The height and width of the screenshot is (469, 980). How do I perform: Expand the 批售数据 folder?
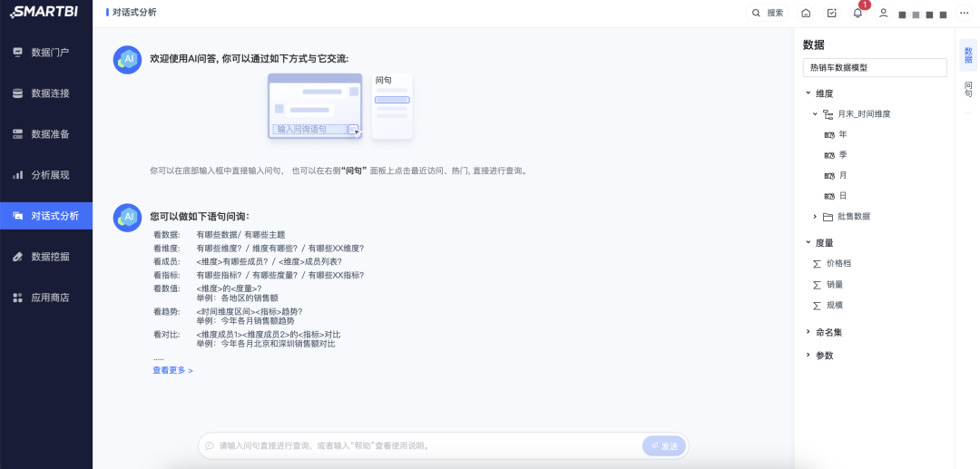tap(815, 217)
